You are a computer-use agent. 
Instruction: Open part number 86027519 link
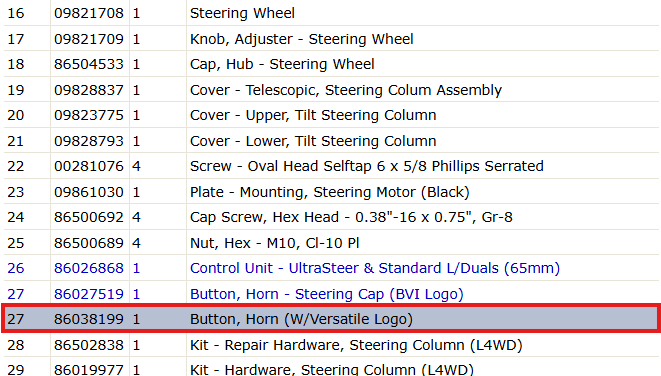pyautogui.click(x=89, y=294)
